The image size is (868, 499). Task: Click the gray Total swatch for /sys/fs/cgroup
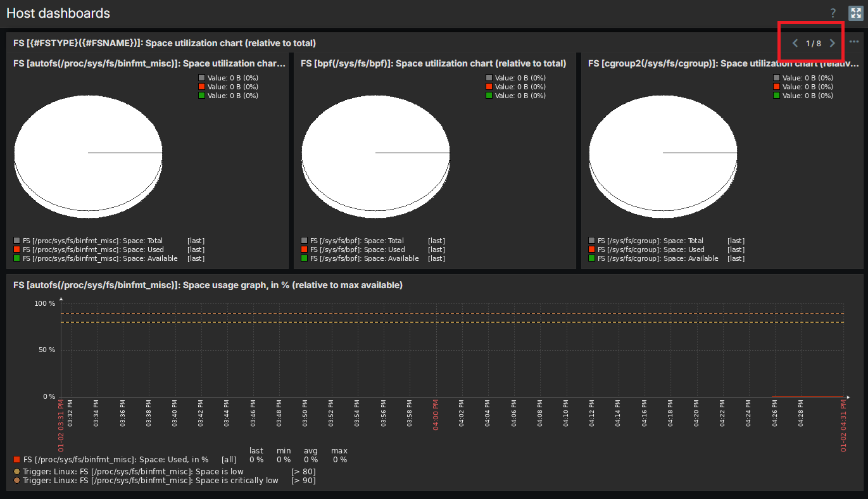pyautogui.click(x=592, y=241)
